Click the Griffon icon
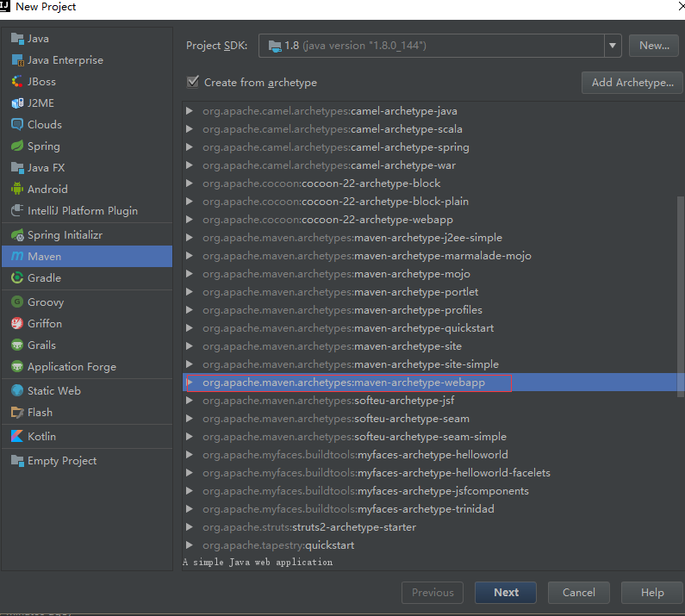This screenshot has width=685, height=616. coord(17,323)
